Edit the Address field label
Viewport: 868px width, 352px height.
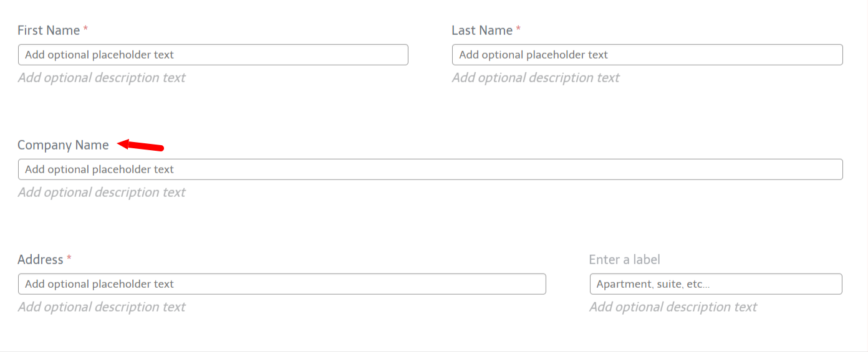tap(41, 260)
